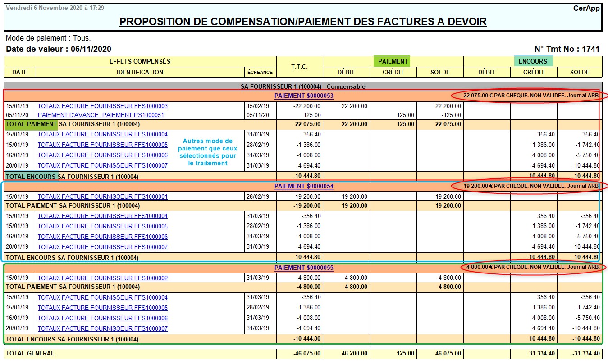Click the N° Tmt No 1741 label
Viewport: 608px width, 364px height.
567,49
